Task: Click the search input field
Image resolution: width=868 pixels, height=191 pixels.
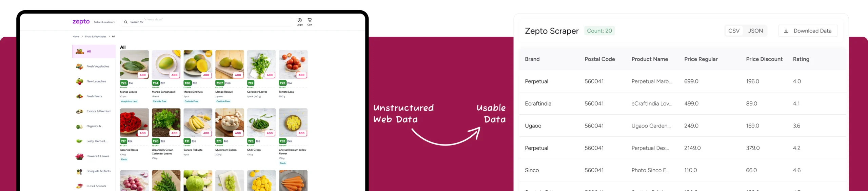Action: click(x=210, y=22)
